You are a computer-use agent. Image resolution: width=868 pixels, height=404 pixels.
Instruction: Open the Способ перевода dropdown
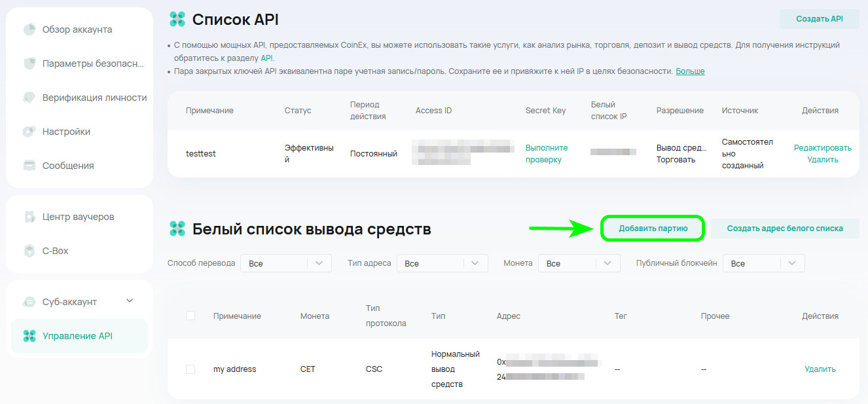pos(285,263)
